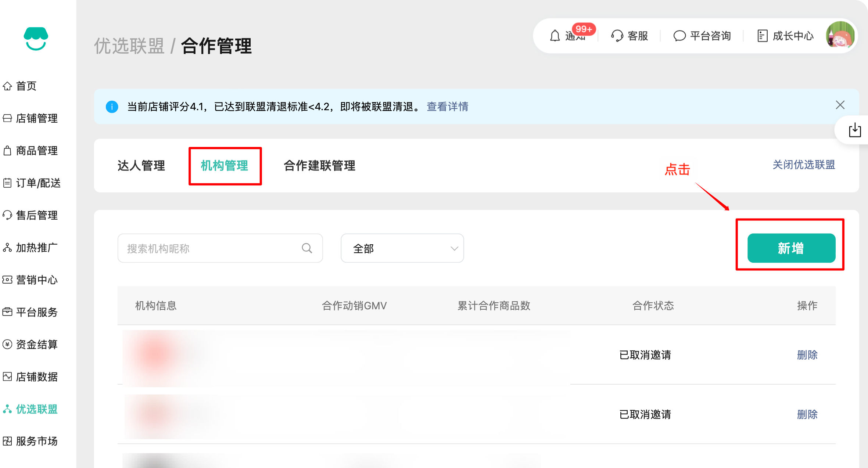
Task: Open the 查看详情 link in banner
Action: pyautogui.click(x=447, y=107)
